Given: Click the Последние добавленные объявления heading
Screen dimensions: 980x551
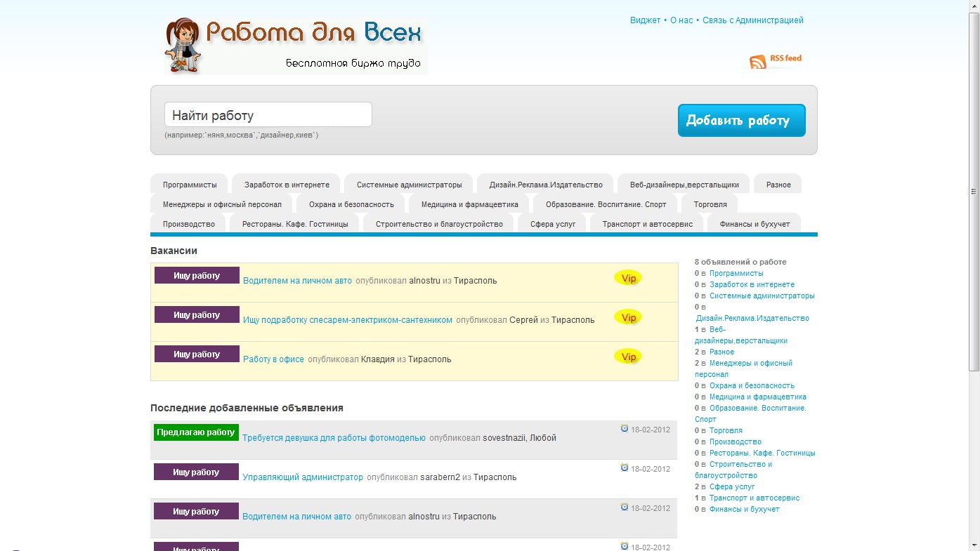Looking at the screenshot, I should coord(247,408).
